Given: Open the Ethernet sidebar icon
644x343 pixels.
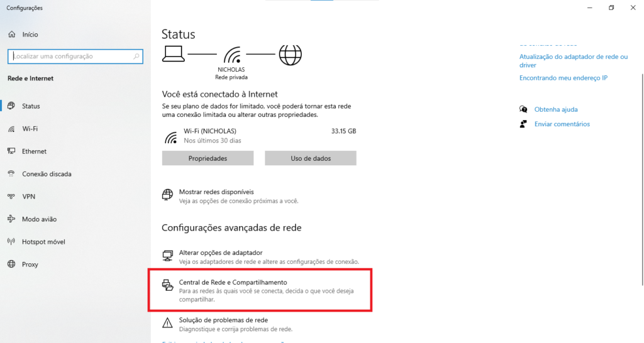Looking at the screenshot, I should pos(11,151).
